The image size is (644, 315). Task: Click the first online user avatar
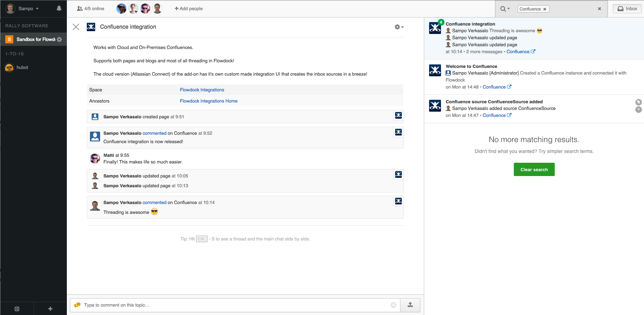(121, 9)
